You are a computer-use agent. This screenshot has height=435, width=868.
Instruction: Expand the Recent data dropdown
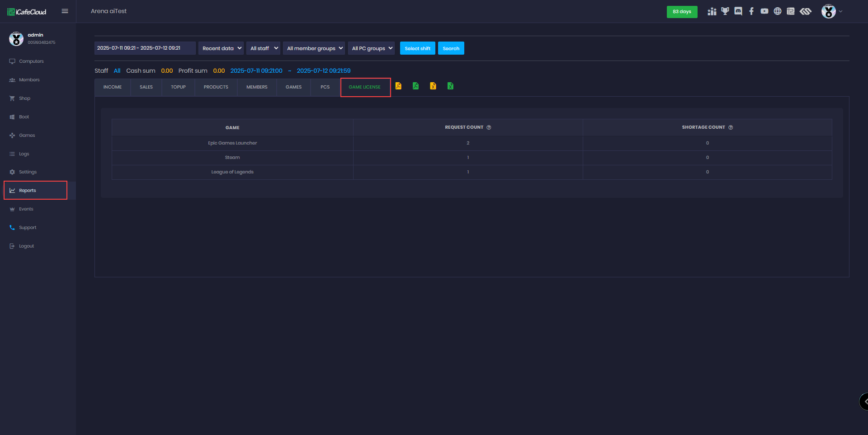click(221, 48)
